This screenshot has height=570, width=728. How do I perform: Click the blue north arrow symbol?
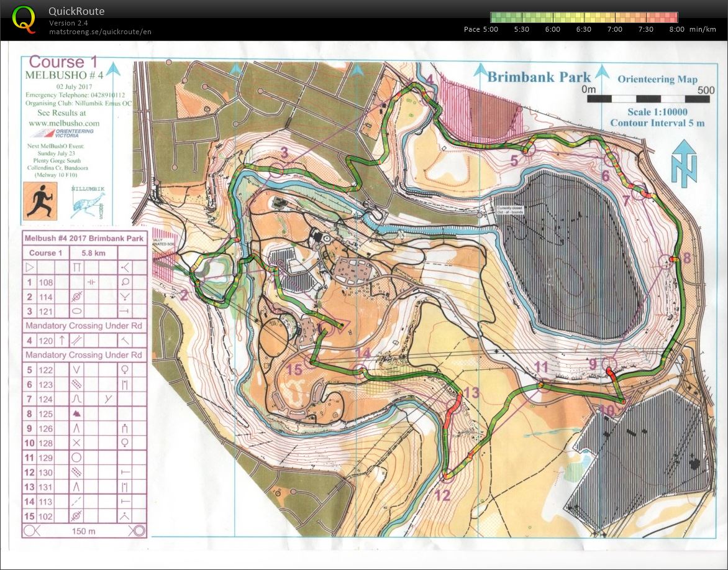[684, 163]
